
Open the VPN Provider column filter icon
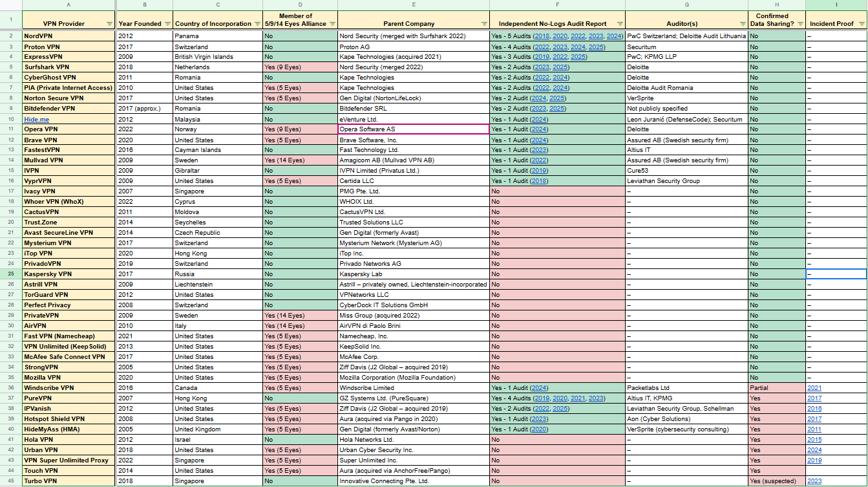[109, 24]
